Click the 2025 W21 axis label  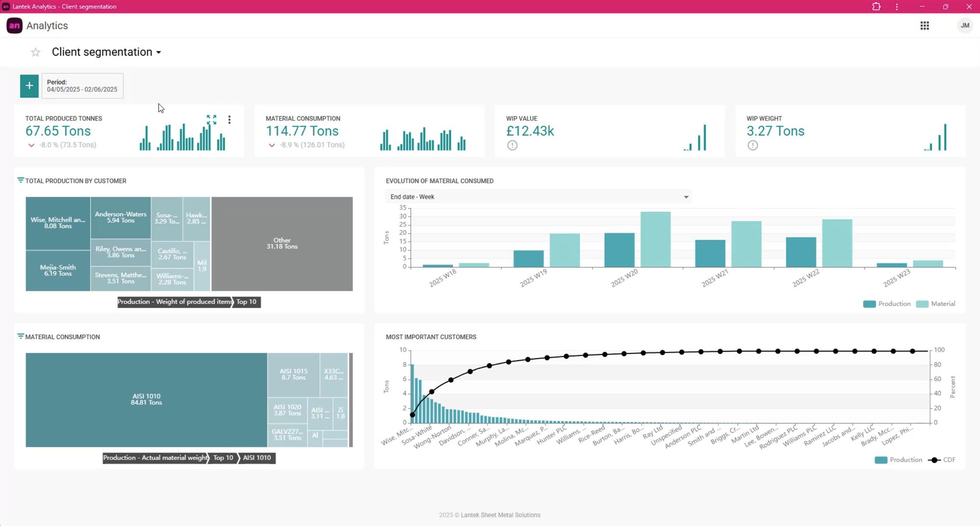(715, 279)
